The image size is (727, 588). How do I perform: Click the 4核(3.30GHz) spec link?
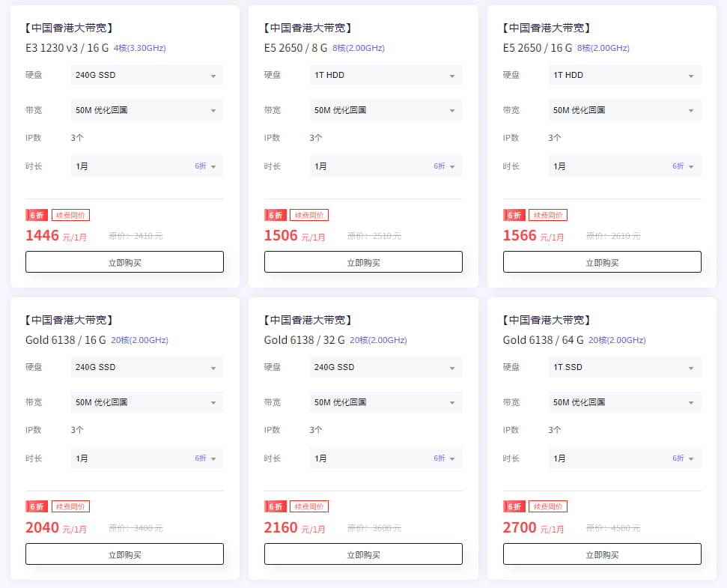[x=139, y=49]
